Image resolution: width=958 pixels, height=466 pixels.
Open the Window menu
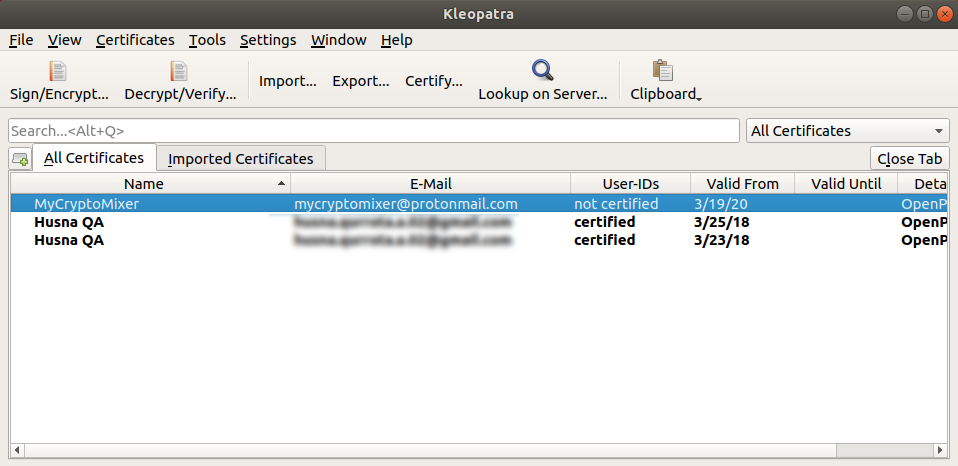pyautogui.click(x=338, y=40)
